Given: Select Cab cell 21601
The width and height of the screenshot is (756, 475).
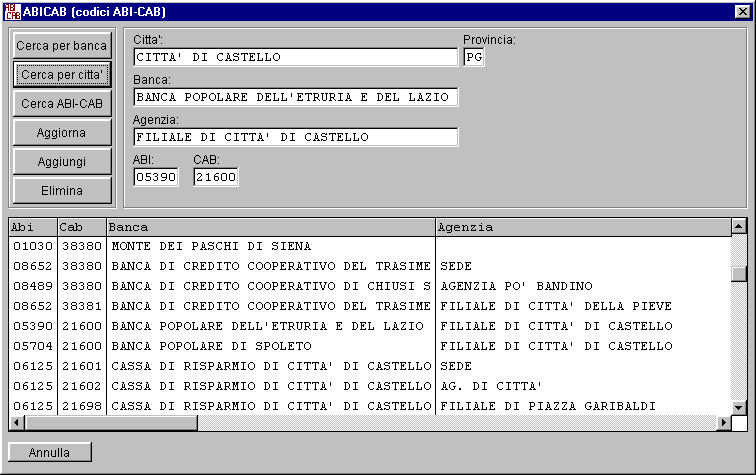Looking at the screenshot, I should pos(82,366).
